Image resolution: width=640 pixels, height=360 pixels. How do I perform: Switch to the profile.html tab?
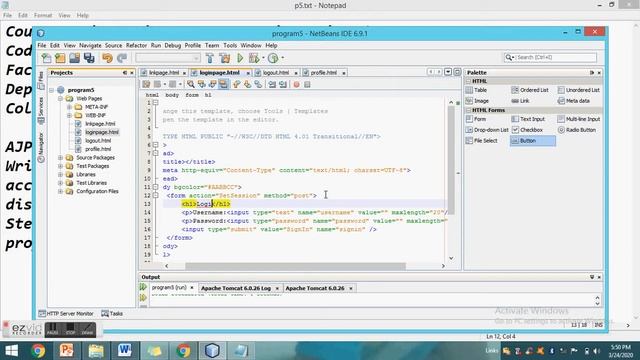click(x=323, y=73)
